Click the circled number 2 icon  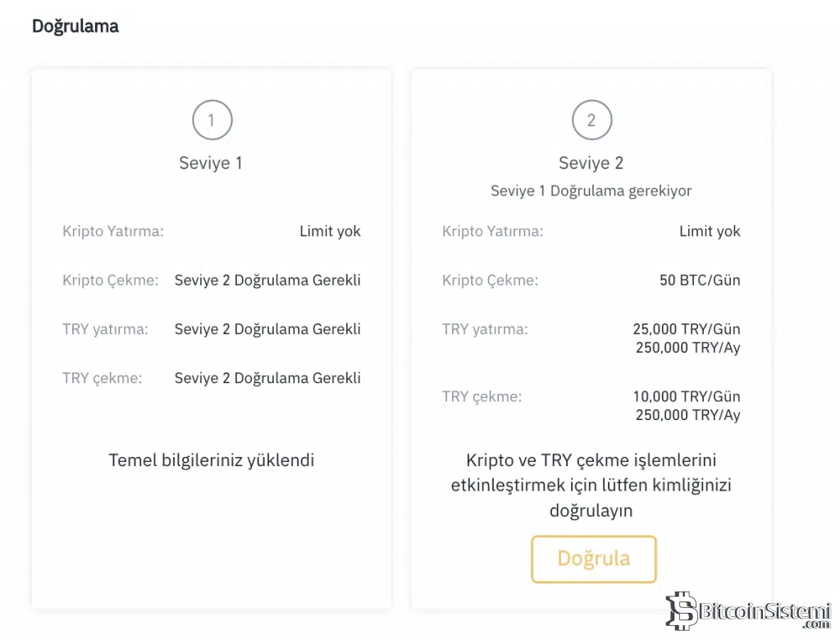tap(591, 121)
